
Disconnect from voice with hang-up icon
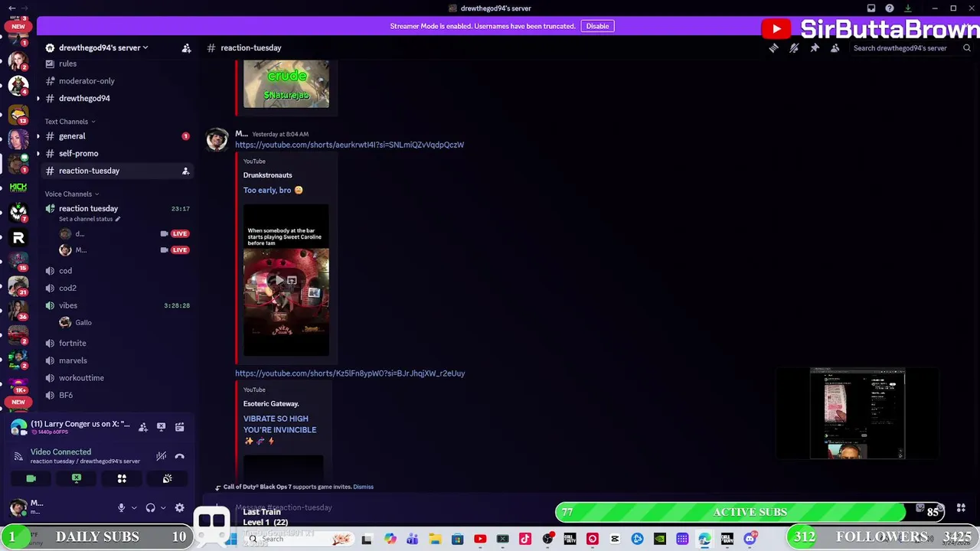click(179, 457)
